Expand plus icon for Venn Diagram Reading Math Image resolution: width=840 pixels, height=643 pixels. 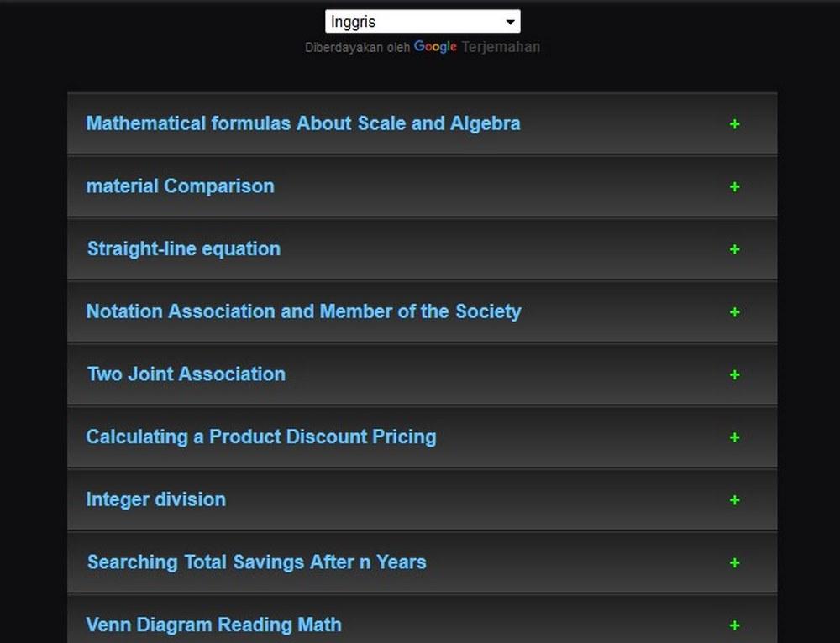pyautogui.click(x=734, y=625)
